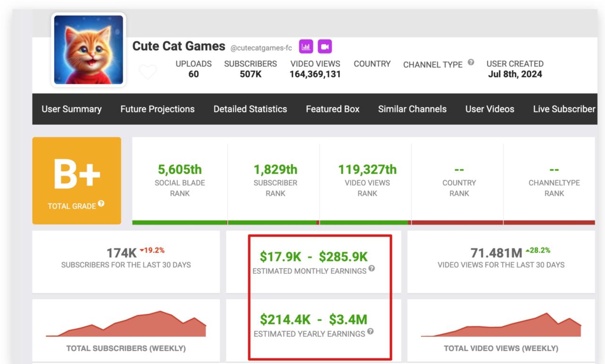Image resolution: width=605 pixels, height=364 pixels.
Task: Go to the Similar Channels tab
Action: tap(412, 109)
